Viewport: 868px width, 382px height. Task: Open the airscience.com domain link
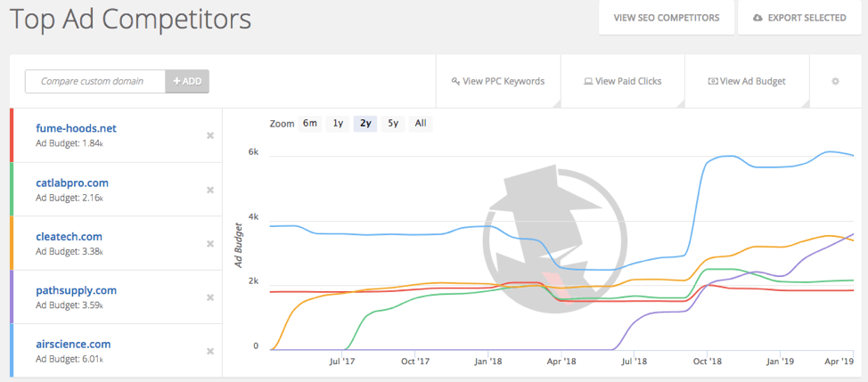tap(73, 344)
